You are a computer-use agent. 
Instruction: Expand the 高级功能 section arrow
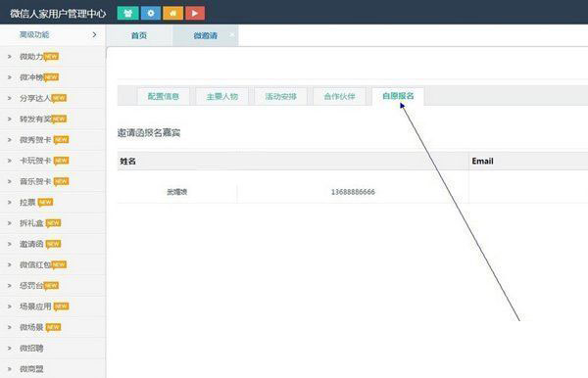[94, 34]
